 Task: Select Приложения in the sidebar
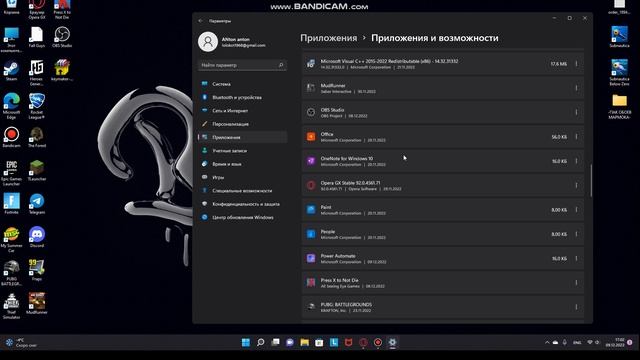pos(242,138)
